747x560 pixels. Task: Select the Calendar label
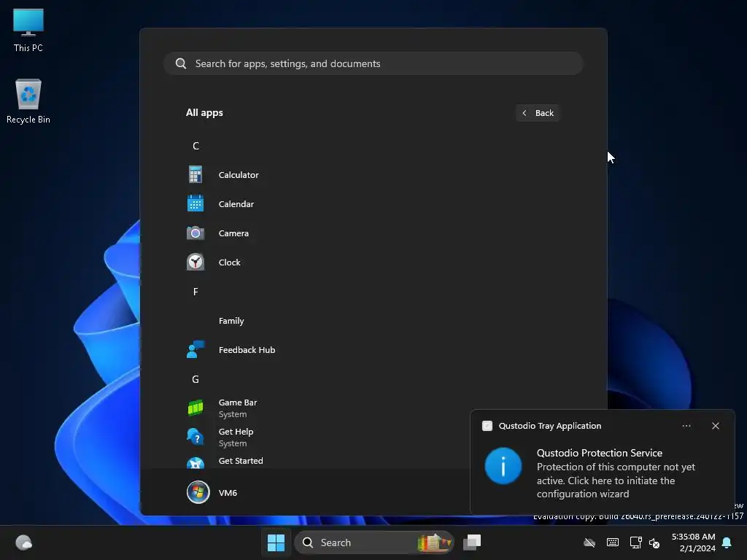coord(236,204)
